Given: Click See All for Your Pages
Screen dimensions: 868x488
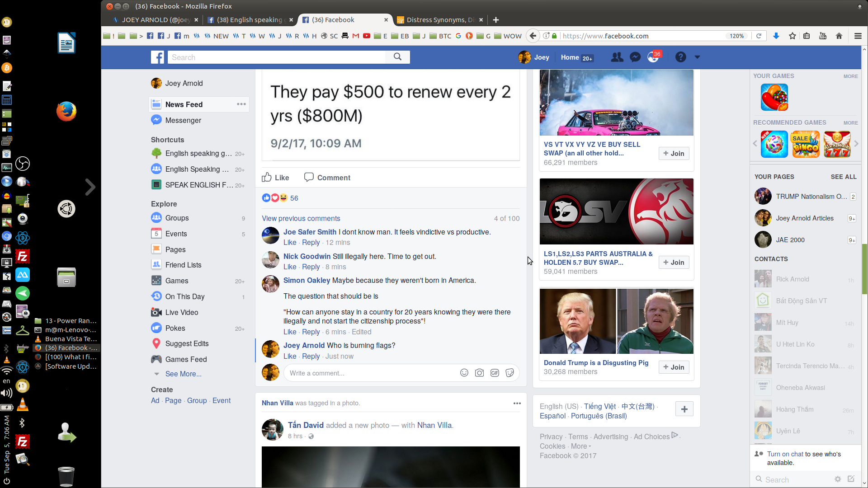Looking at the screenshot, I should click(x=844, y=177).
